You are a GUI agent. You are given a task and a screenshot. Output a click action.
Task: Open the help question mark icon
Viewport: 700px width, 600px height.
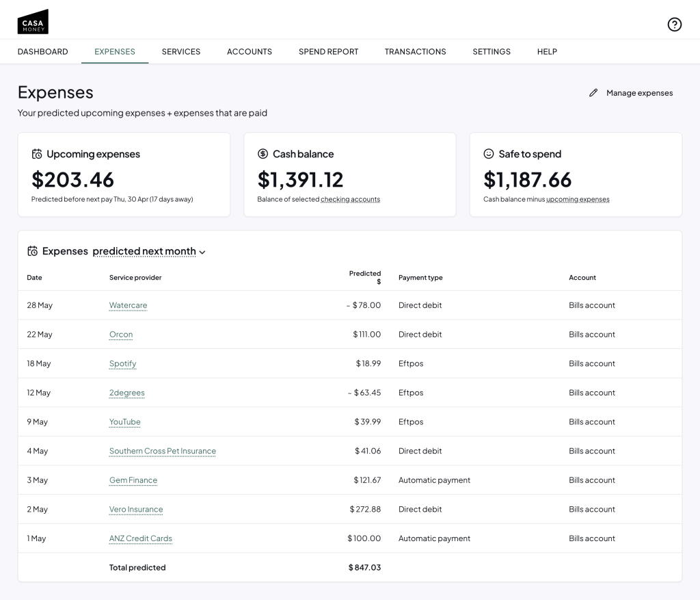click(x=674, y=25)
